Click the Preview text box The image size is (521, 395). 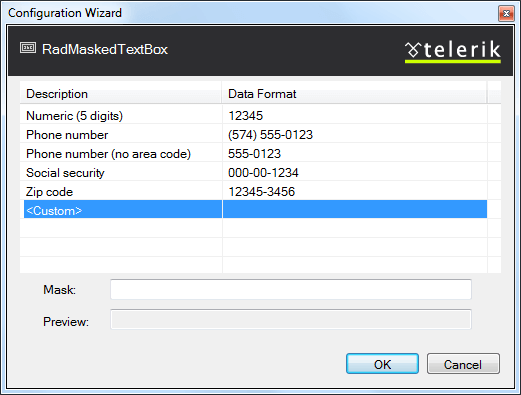pyautogui.click(x=291, y=319)
